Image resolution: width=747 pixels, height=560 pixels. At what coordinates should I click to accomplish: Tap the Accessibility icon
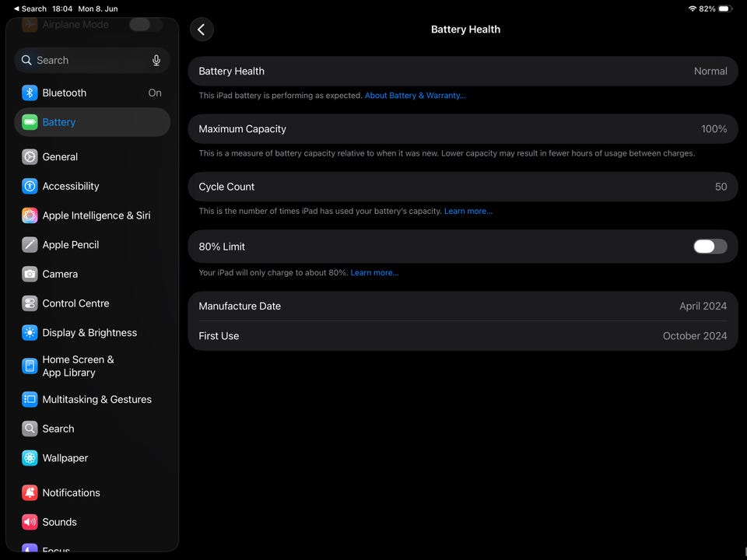pos(30,186)
